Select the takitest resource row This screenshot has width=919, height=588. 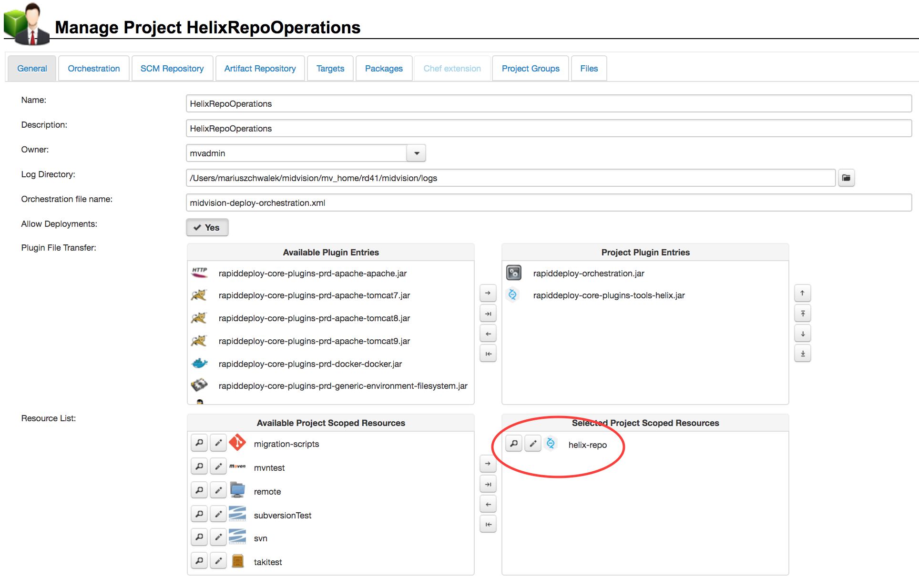coord(331,562)
